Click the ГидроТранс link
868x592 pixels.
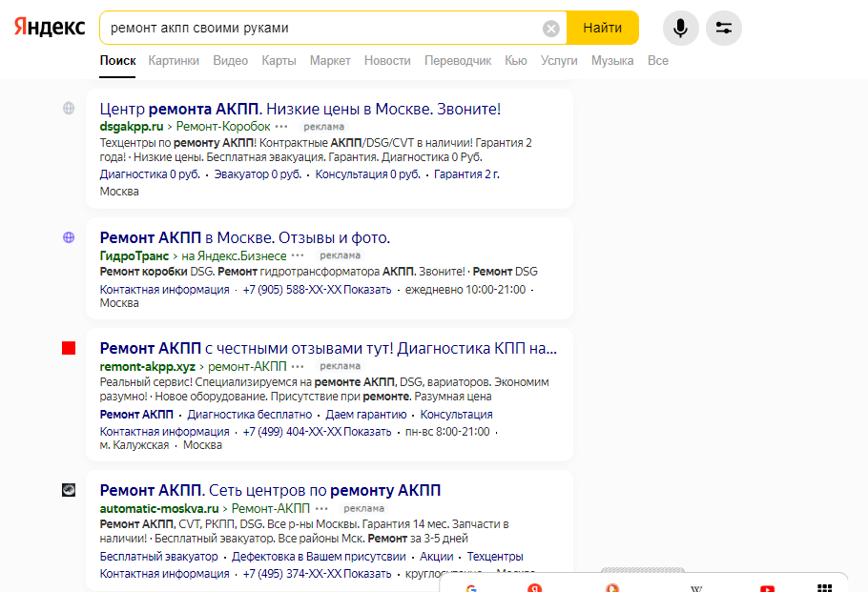click(134, 255)
